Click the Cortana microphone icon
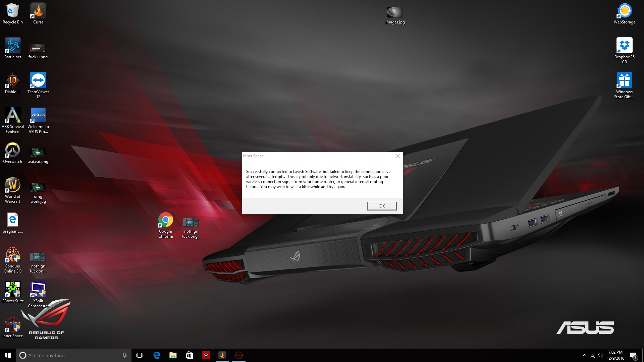 pos(124,355)
